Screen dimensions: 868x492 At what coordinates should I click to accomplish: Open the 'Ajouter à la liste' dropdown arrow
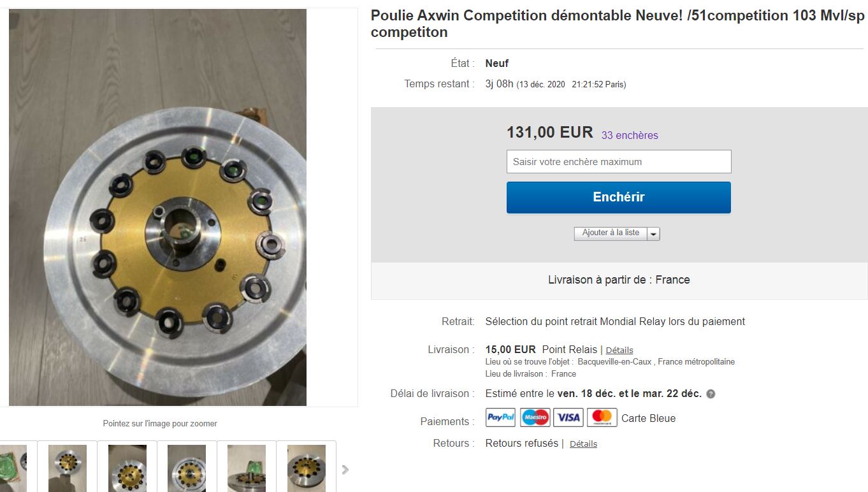click(x=653, y=234)
